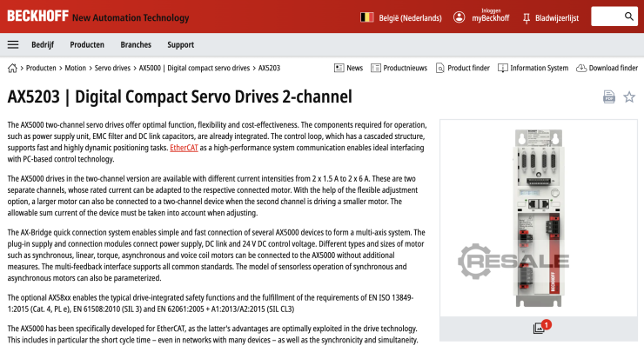Click the News icon
644x352 pixels.
click(x=339, y=68)
